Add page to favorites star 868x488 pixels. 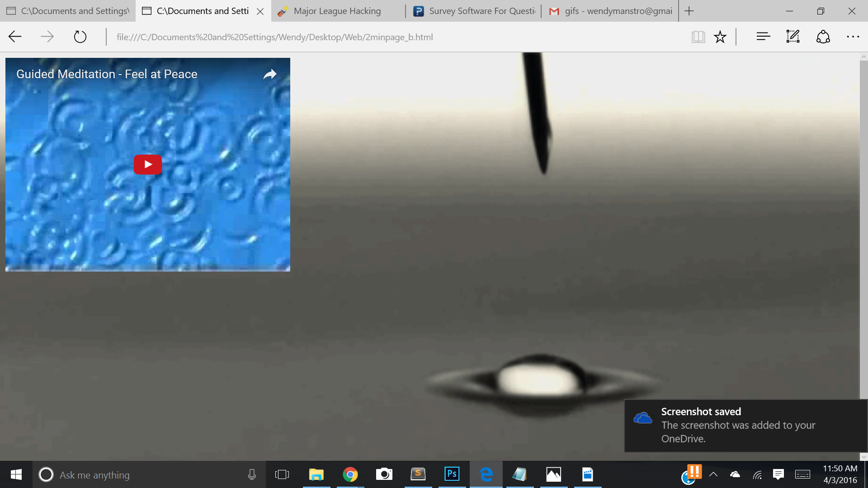click(x=720, y=37)
